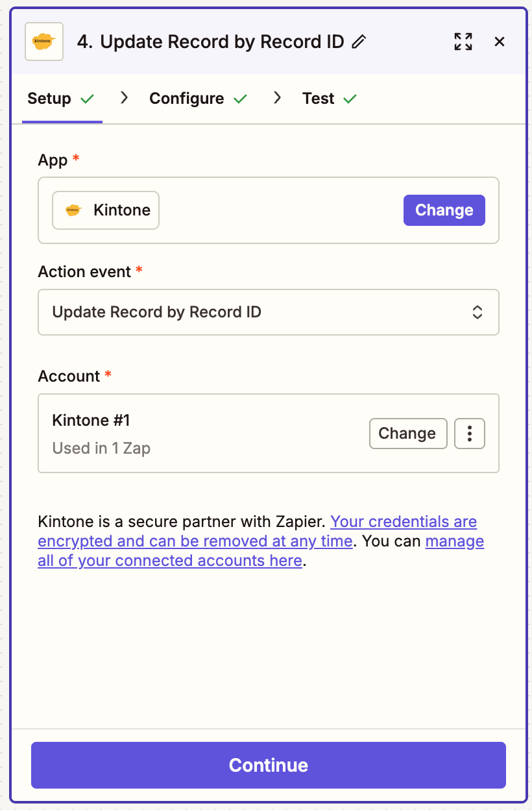Expand the step to fullscreen view
The height and width of the screenshot is (810, 532).
(463, 41)
